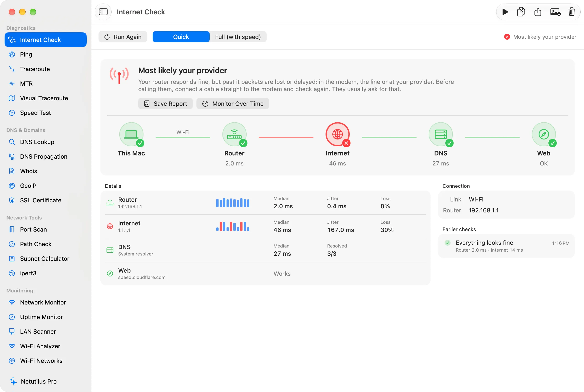Open Speed Test from sidebar

(x=46, y=113)
